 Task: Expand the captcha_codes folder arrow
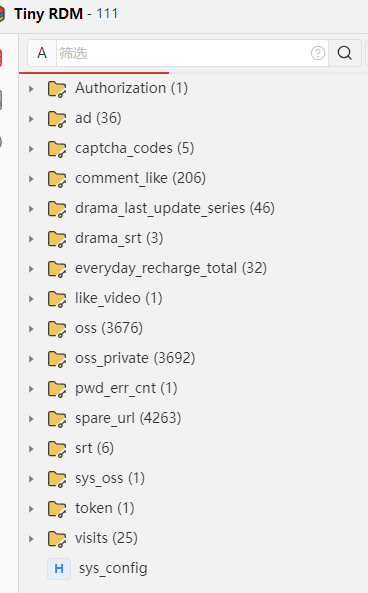tap(31, 149)
